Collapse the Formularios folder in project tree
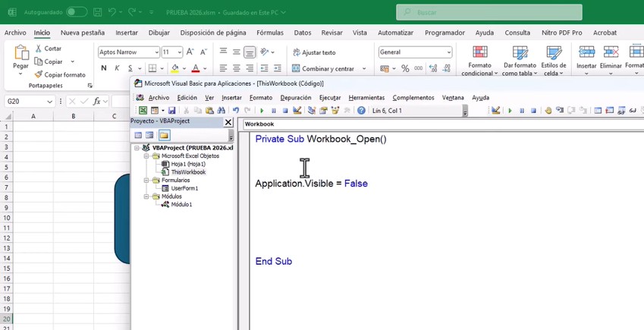 (146, 181)
